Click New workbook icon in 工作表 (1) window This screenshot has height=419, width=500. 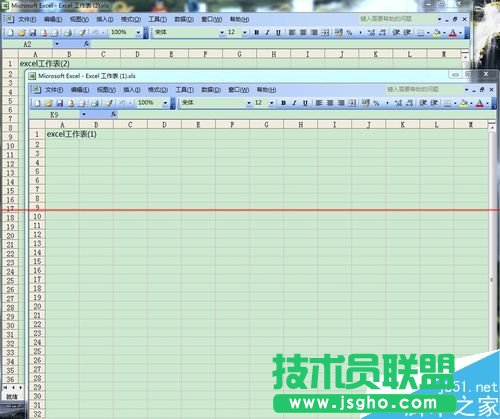[x=37, y=103]
